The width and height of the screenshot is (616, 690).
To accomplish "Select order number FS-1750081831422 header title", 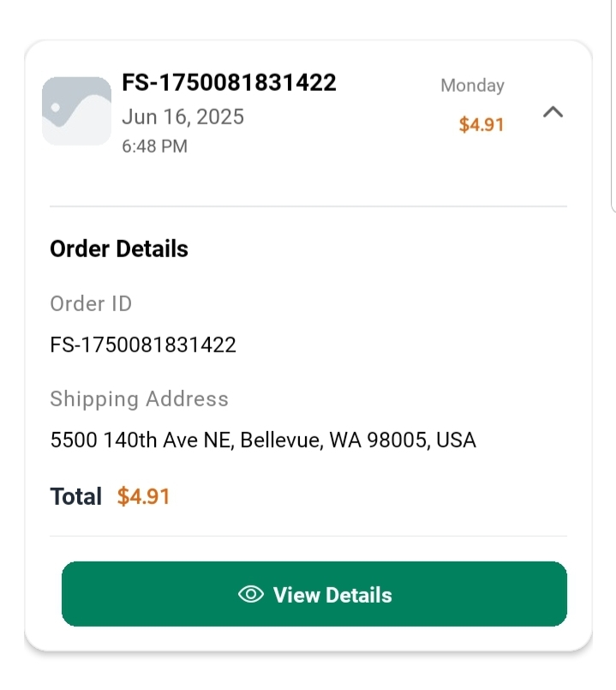I will (229, 82).
